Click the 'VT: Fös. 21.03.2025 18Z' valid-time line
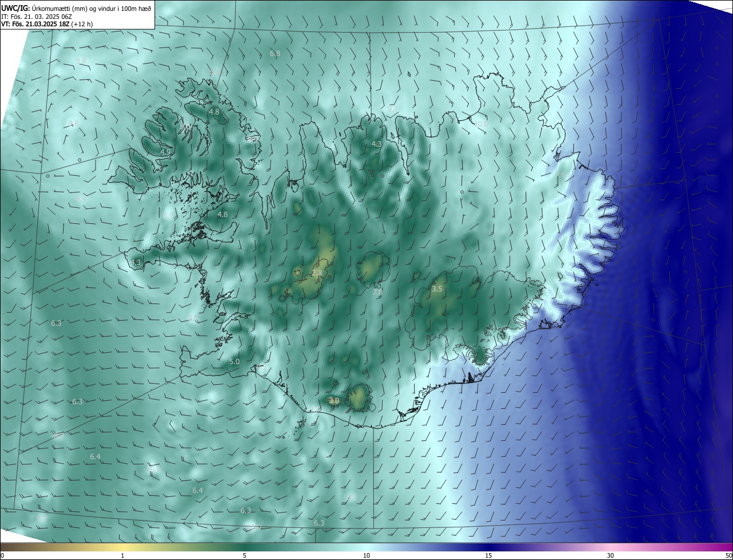Viewport: 733px width, 560px height. coord(36,24)
